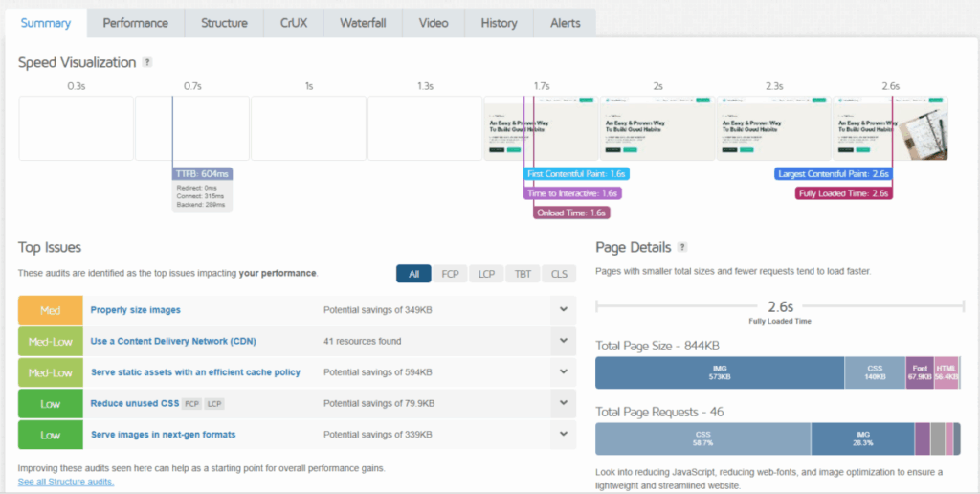Click the IMG 573KB page size bar
Image resolution: width=980 pixels, height=494 pixels.
coord(719,372)
